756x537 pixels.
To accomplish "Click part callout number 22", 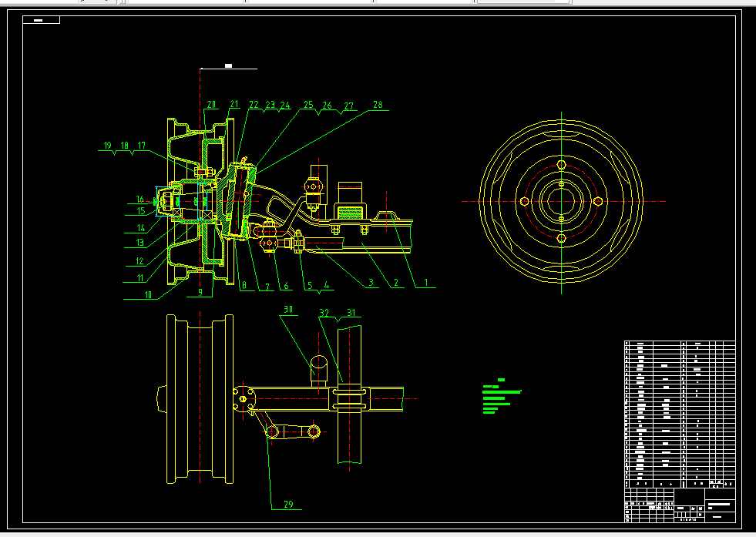I will point(254,105).
